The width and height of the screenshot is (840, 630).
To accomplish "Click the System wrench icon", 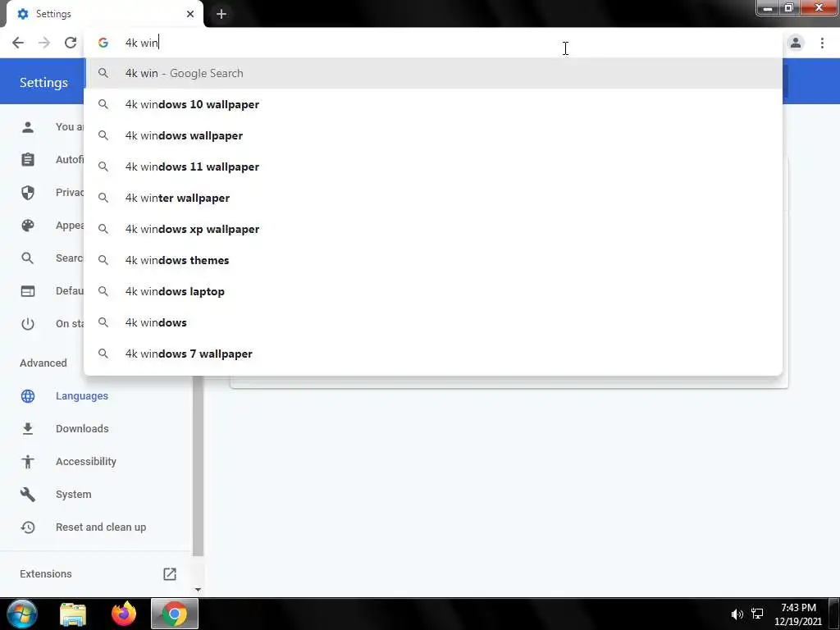I will click(x=28, y=495).
